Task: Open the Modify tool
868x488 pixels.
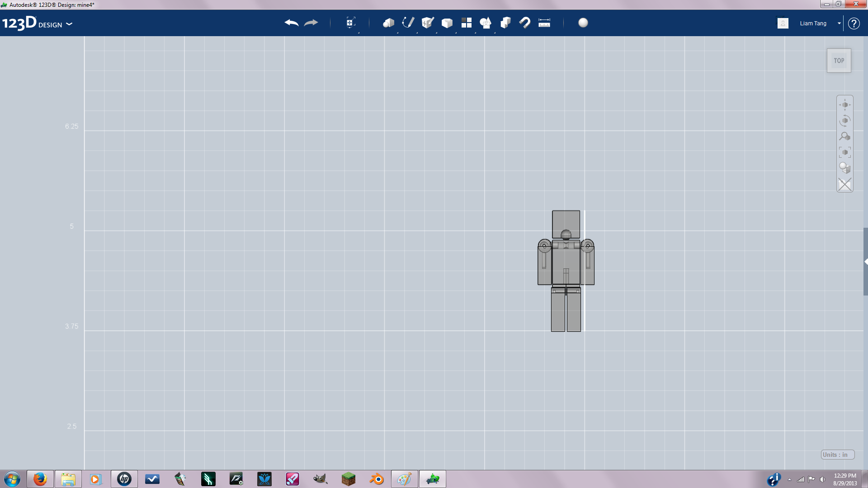Action: point(447,23)
